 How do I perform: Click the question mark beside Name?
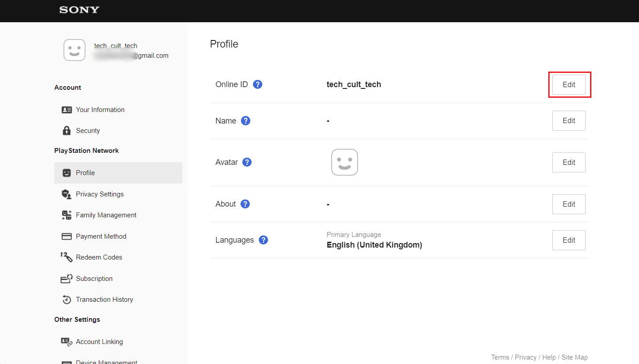point(245,121)
